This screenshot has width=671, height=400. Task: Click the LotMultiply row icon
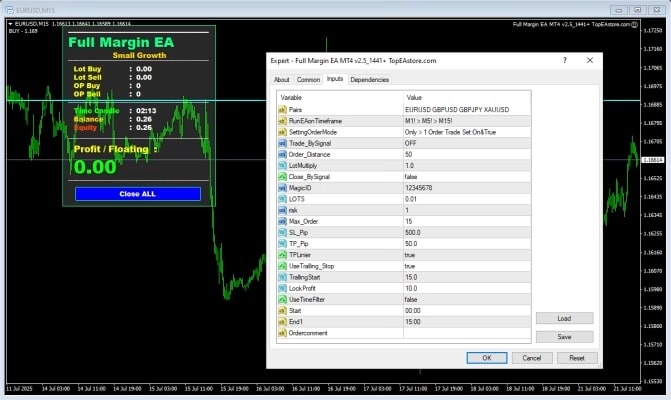(282, 166)
